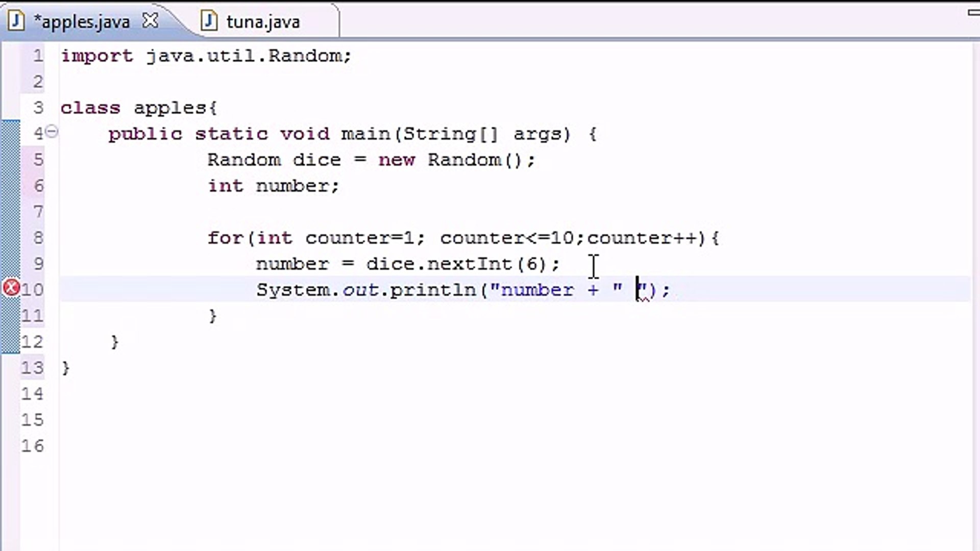Place cursor in 'public static void main' line
The image size is (980, 551).
click(352, 134)
